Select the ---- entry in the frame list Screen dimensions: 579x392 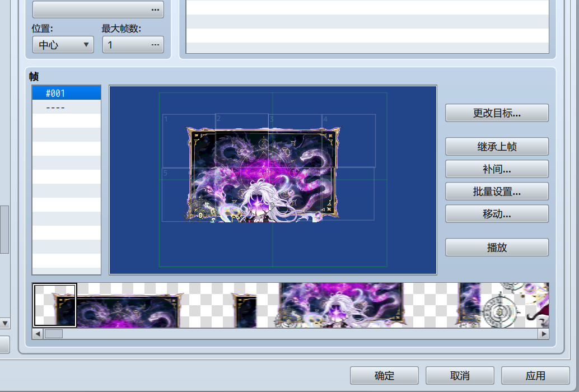pyautogui.click(x=67, y=107)
